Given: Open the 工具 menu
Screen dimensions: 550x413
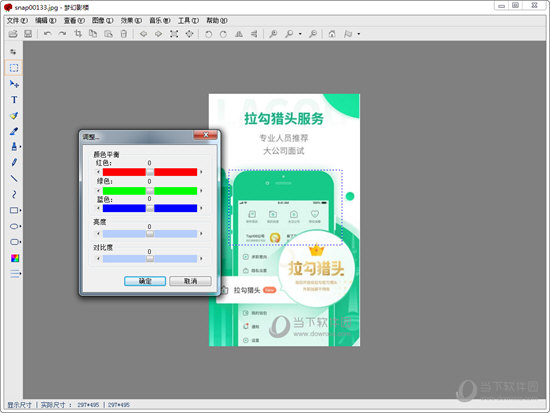Looking at the screenshot, I should click(188, 21).
